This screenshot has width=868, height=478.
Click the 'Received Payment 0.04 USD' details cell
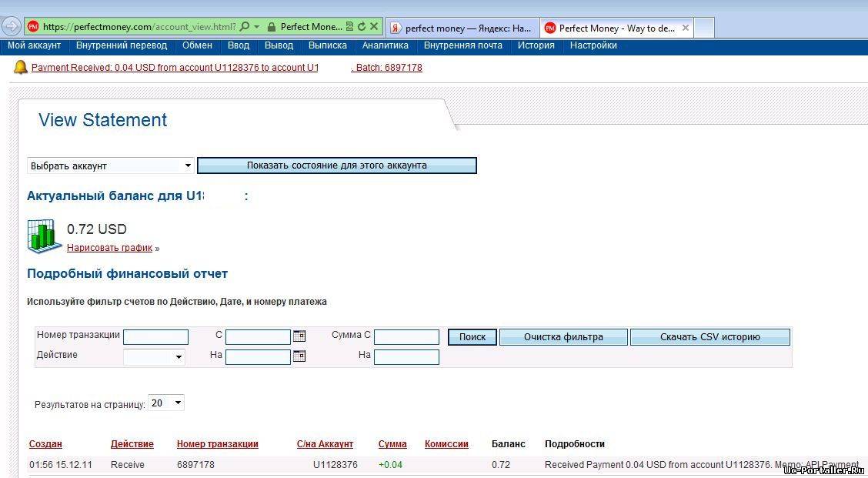tap(701, 465)
